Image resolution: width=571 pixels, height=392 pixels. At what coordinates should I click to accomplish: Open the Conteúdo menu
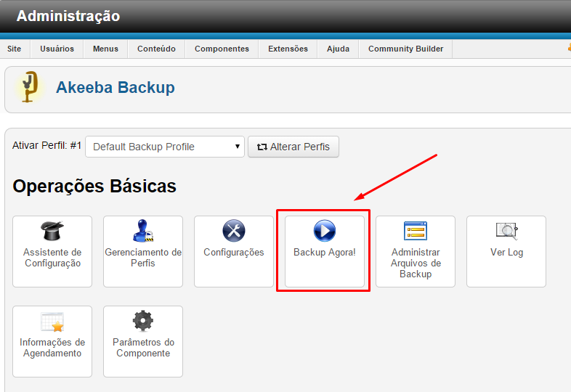coord(156,49)
